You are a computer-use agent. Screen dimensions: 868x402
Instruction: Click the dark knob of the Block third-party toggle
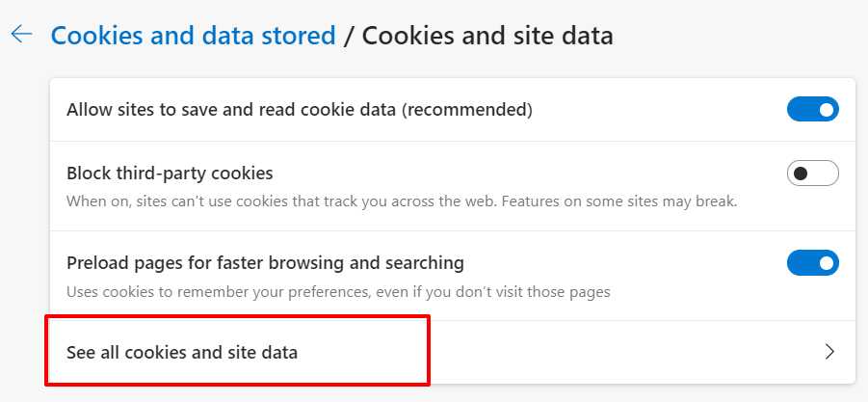click(x=800, y=174)
